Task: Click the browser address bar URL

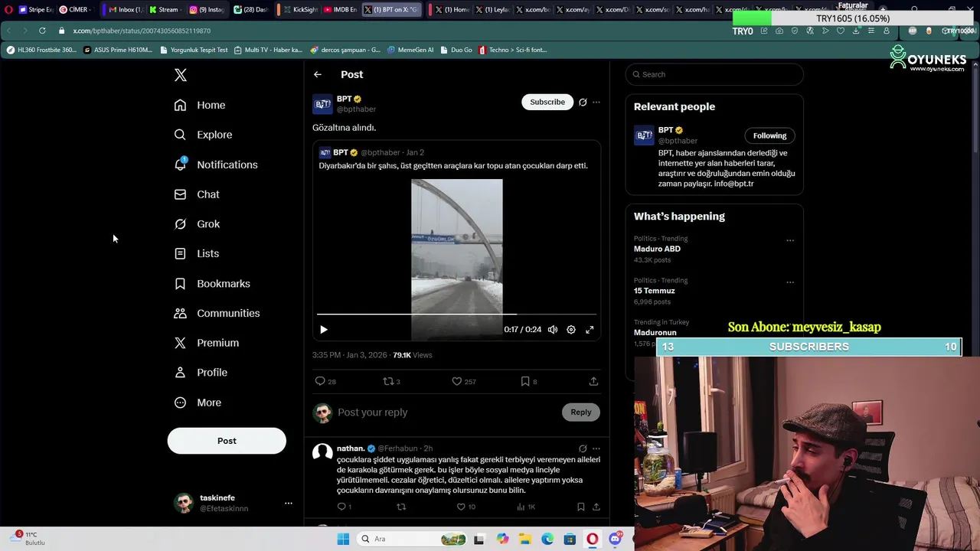Action: [x=142, y=31]
